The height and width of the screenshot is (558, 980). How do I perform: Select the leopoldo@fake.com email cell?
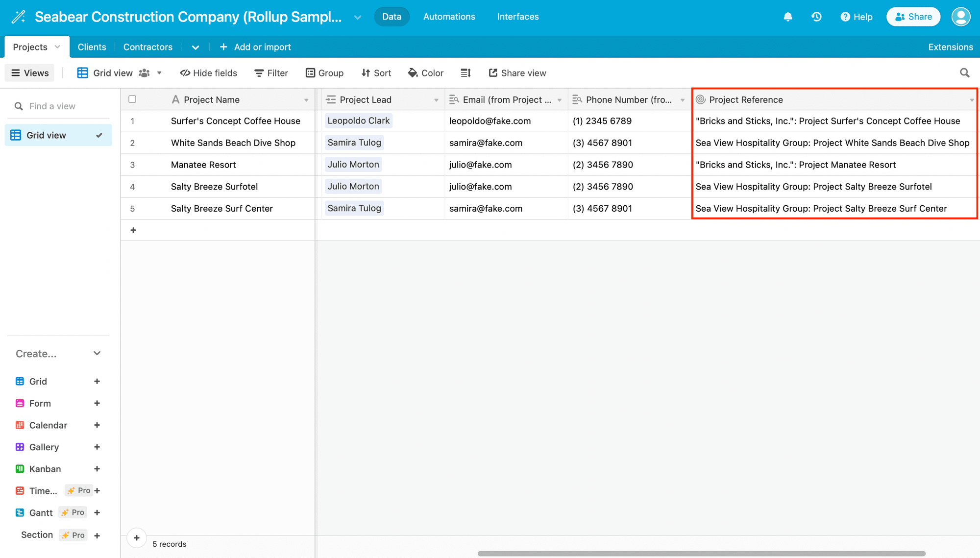tap(506, 121)
